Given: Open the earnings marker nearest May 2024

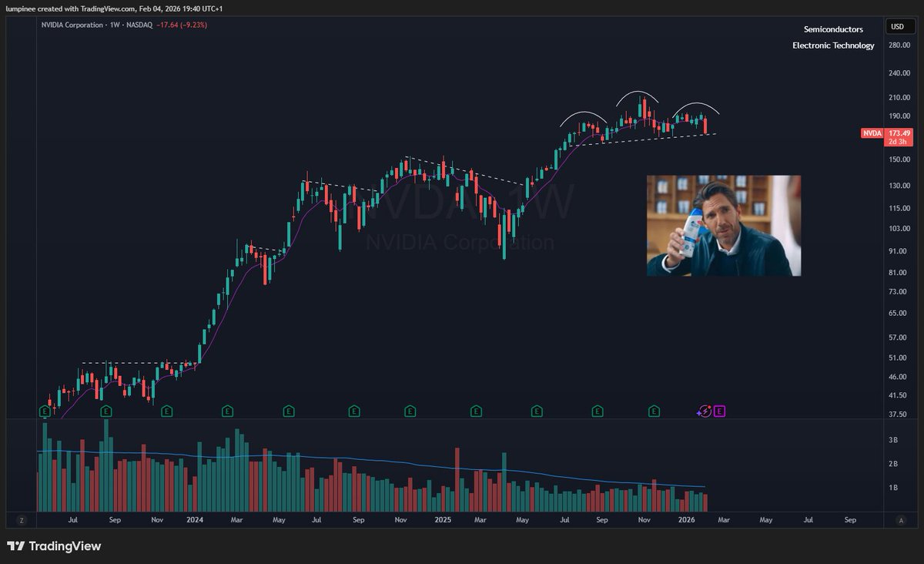Looking at the screenshot, I should [289, 411].
